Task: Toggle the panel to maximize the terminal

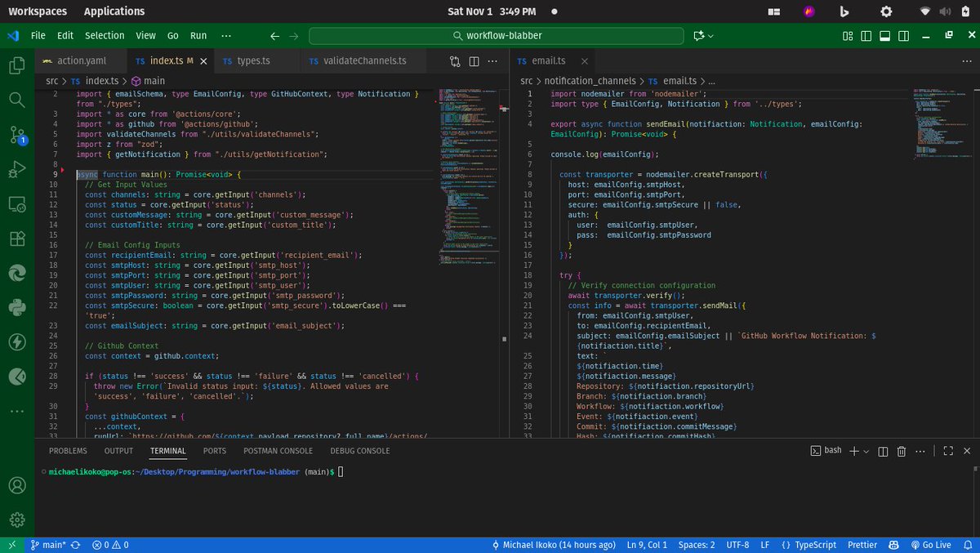Action: click(x=949, y=450)
